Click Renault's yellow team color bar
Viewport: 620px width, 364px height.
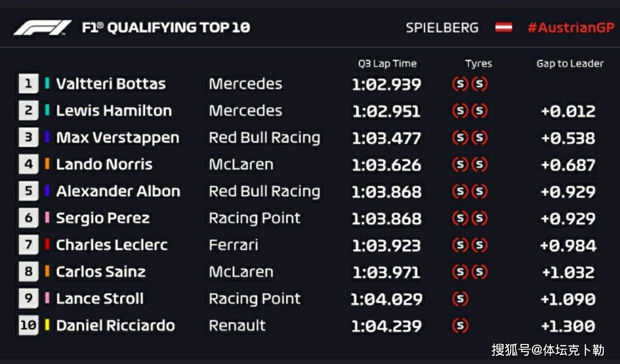click(47, 325)
